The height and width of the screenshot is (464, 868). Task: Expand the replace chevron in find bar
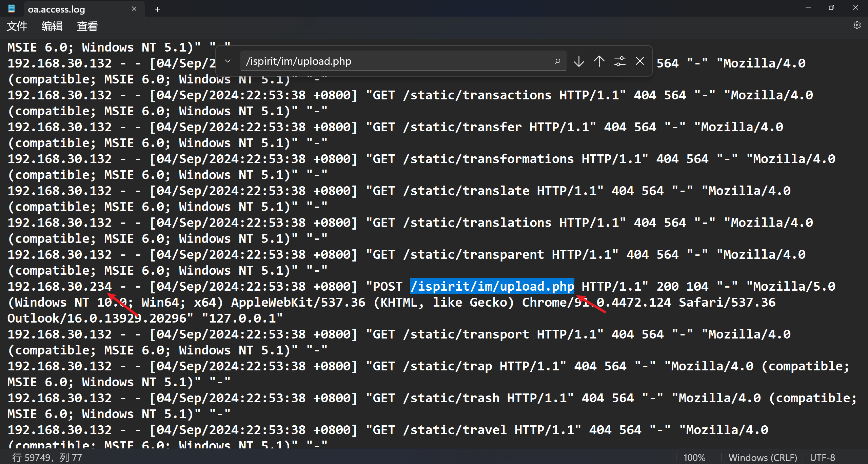[x=228, y=61]
